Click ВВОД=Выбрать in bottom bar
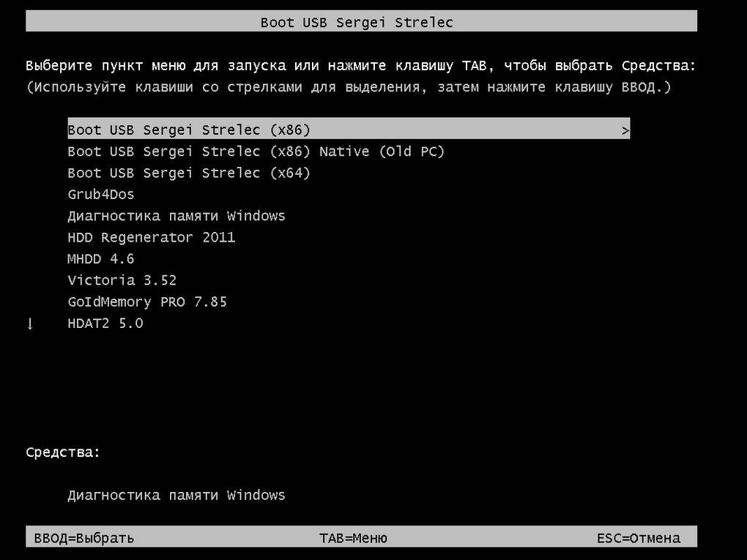The height and width of the screenshot is (560, 747). [83, 538]
